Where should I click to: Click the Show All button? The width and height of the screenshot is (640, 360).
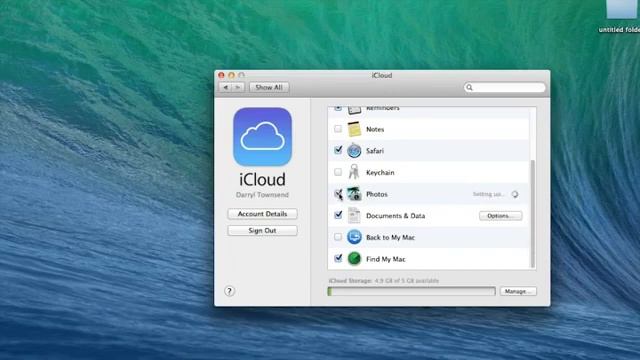point(269,87)
